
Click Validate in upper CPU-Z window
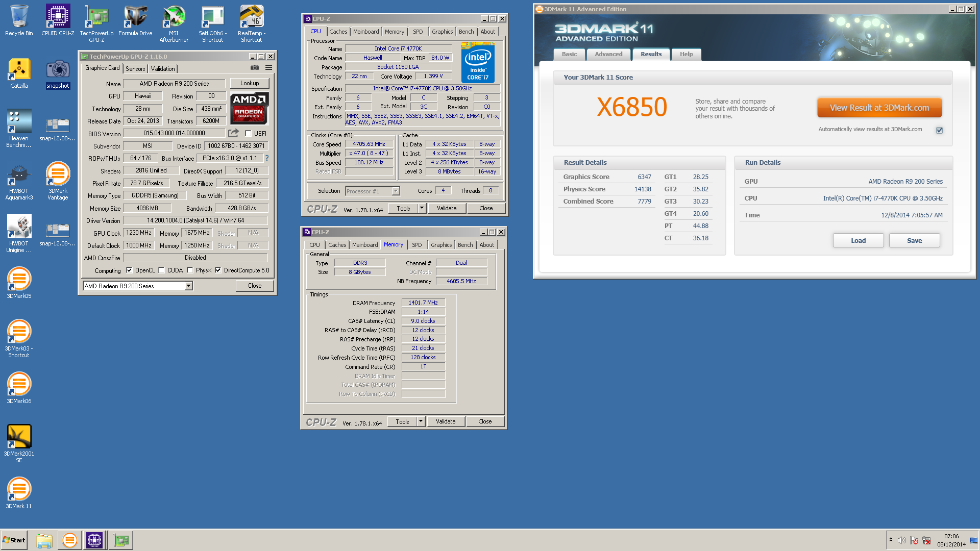point(447,208)
